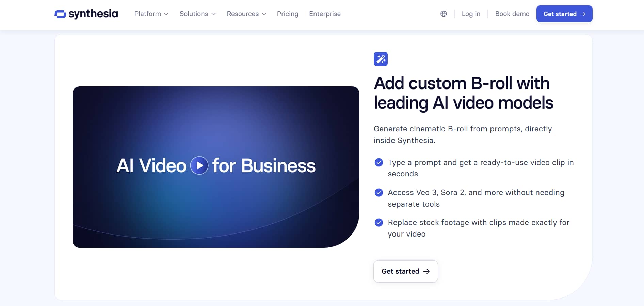Click checkmark beside 'Access Veo 3' bullet
Screen dimensions: 644x306
pos(379,192)
